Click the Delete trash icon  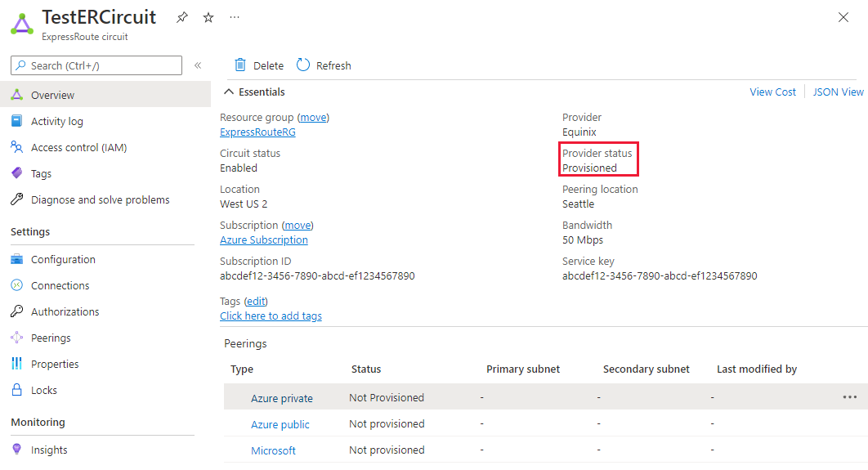[240, 65]
